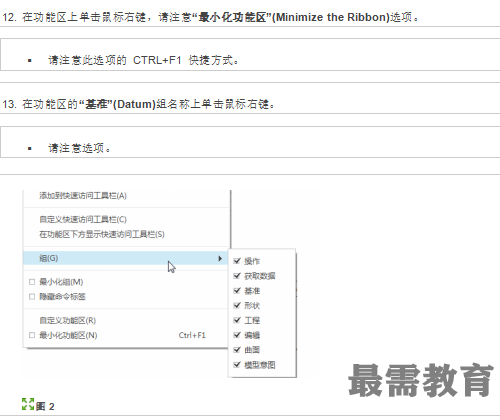Click the step 12 instruction line

[210, 17]
